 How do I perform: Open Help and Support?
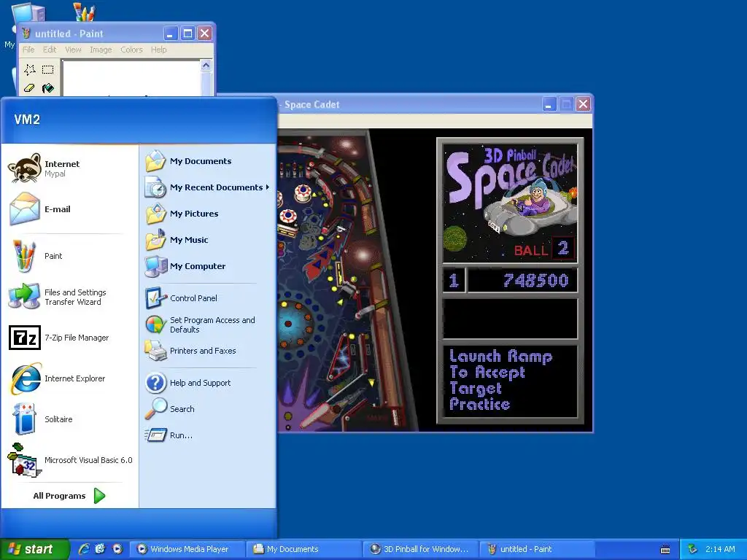tap(208, 383)
